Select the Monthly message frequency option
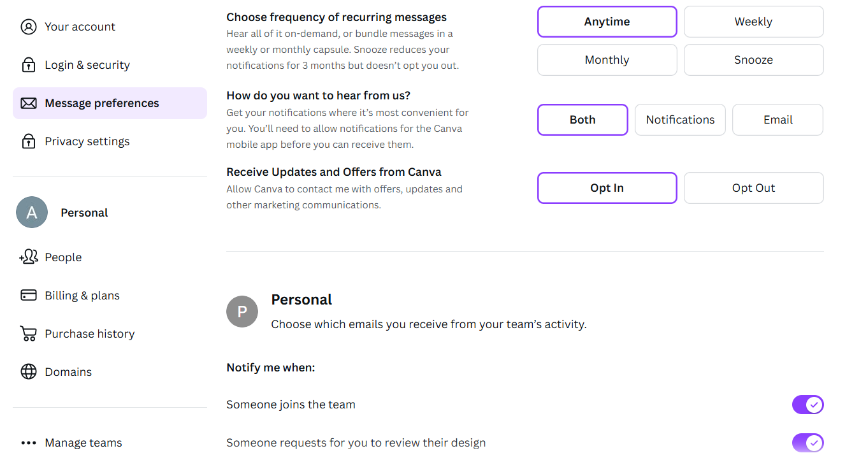 point(607,60)
